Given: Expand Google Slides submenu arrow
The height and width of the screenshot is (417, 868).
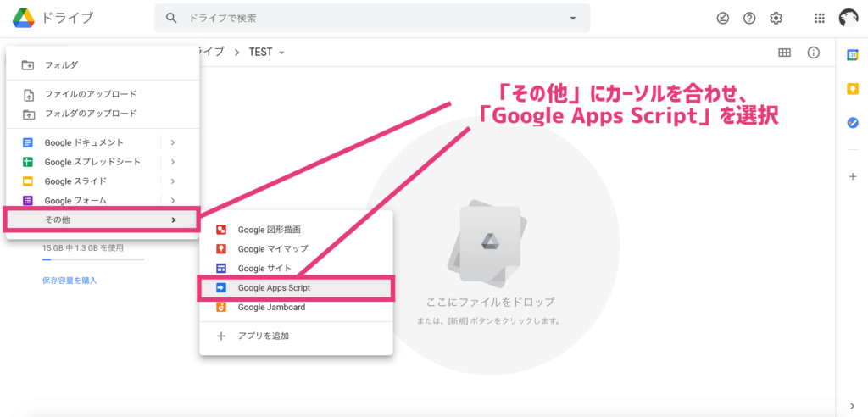Looking at the screenshot, I should point(173,181).
